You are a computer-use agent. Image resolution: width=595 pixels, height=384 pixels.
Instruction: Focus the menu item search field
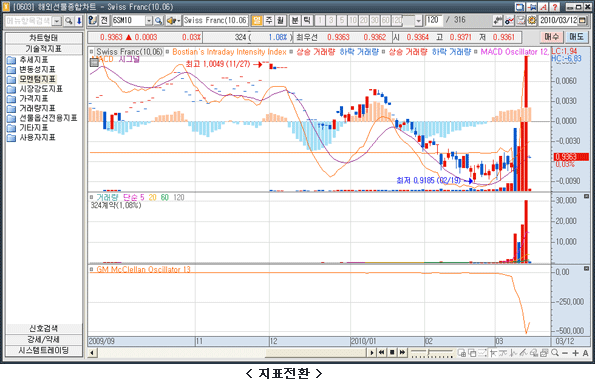tap(28, 21)
